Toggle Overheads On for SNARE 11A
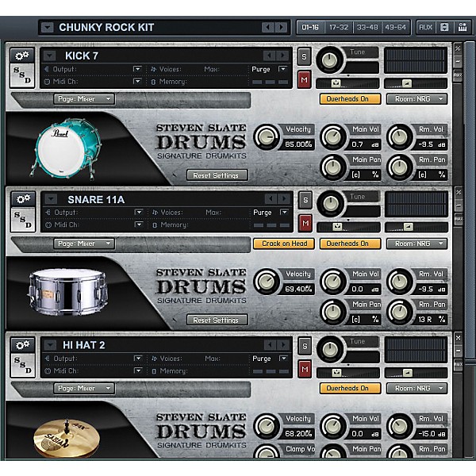 (350, 244)
